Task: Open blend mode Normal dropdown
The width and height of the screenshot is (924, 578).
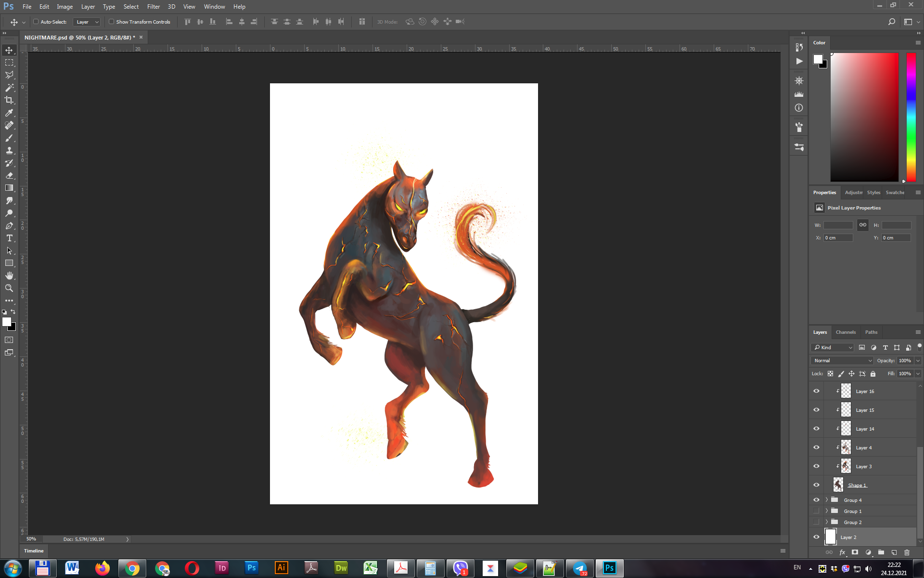Action: (842, 360)
